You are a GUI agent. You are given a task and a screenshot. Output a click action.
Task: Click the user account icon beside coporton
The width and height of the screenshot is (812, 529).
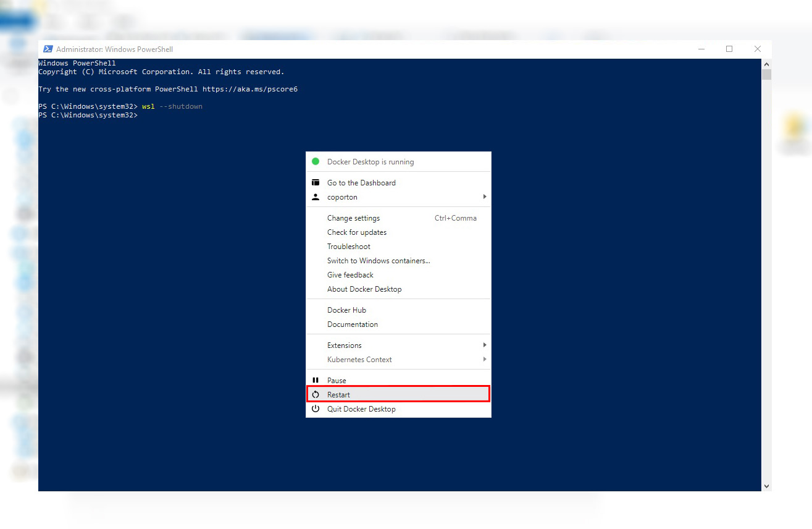pyautogui.click(x=316, y=197)
